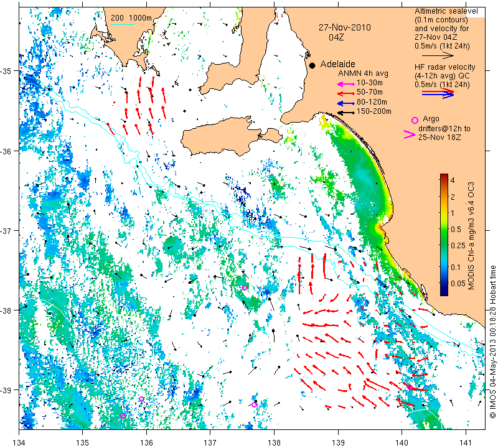Click the latitude axis label -36

[6, 151]
